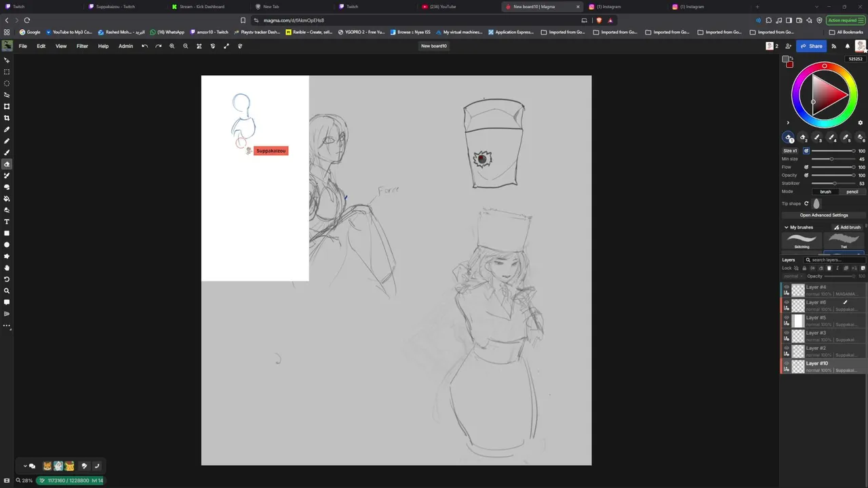Click Open Advanced Settings button
This screenshot has width=868, height=488.
coord(824,215)
